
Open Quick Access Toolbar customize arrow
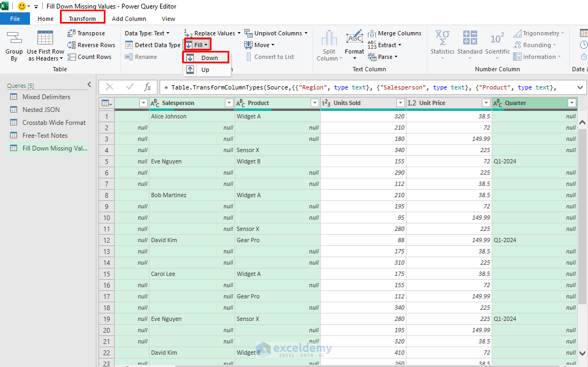[x=36, y=7]
